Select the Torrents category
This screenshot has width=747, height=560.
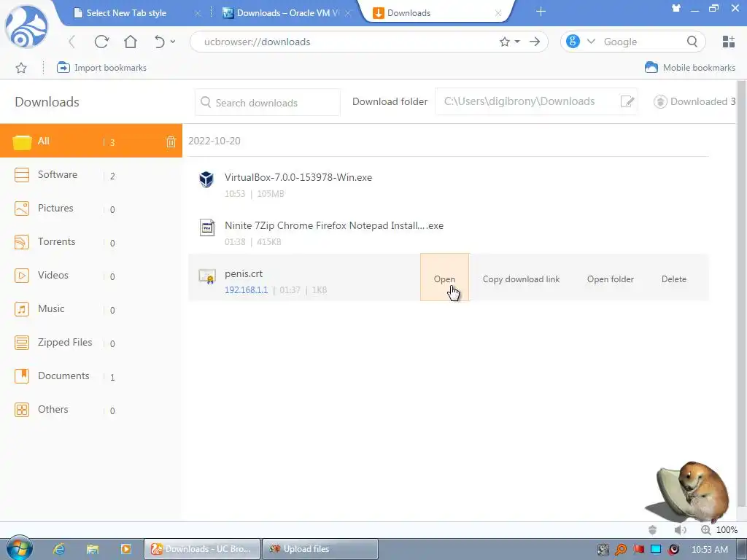click(91, 242)
